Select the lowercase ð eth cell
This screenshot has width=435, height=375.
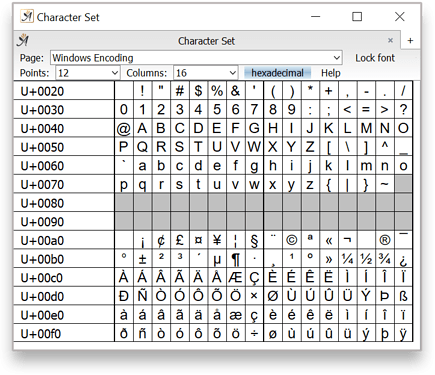[124, 333]
